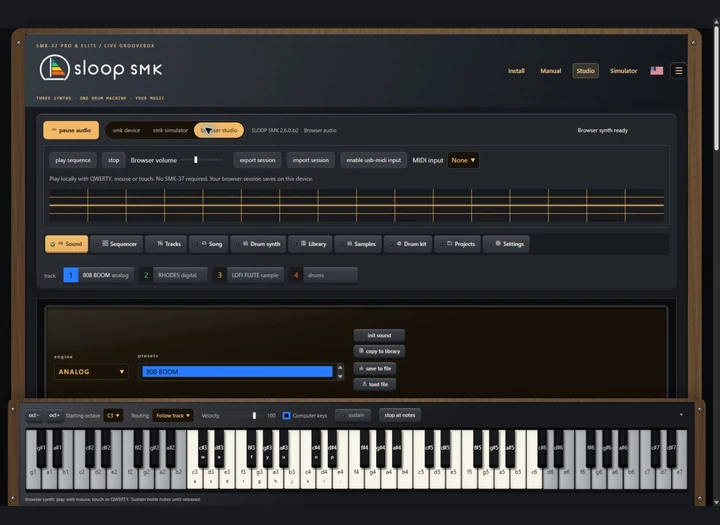Click the US flag language icon
The height and width of the screenshot is (525, 720).
(x=657, y=71)
